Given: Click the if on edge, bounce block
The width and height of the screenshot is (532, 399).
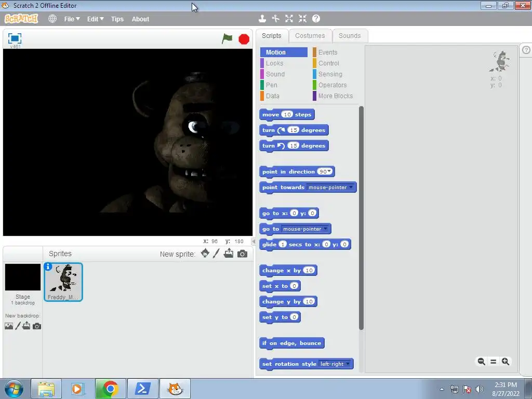Looking at the screenshot, I should pyautogui.click(x=292, y=343).
